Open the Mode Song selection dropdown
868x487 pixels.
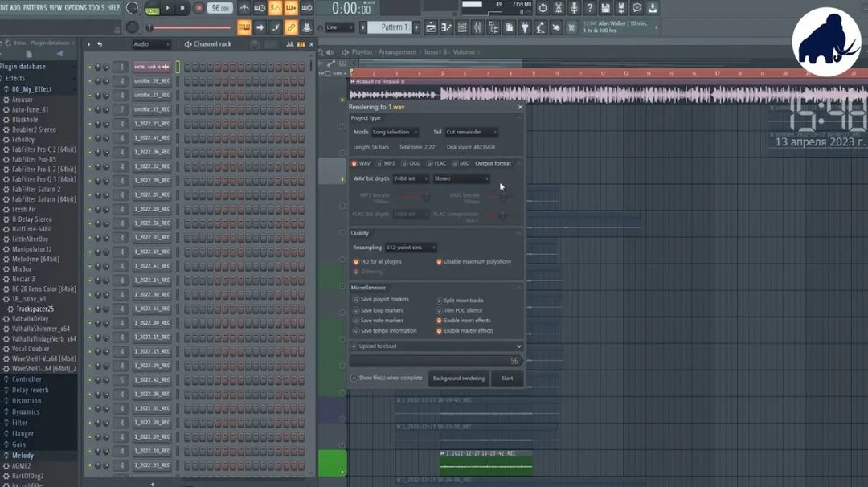click(395, 132)
